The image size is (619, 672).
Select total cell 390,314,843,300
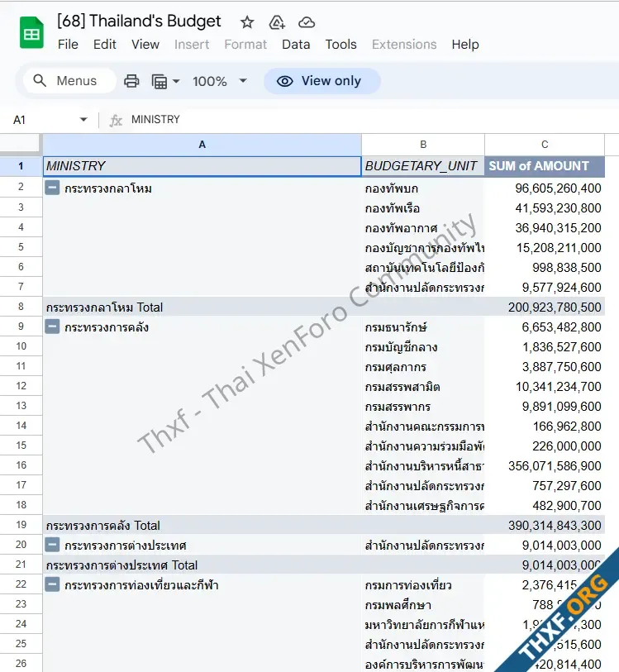tap(545, 526)
